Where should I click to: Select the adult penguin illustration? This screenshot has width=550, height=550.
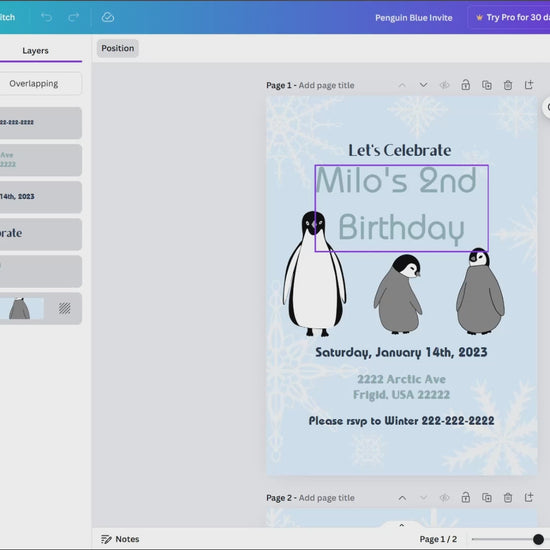tap(315, 274)
